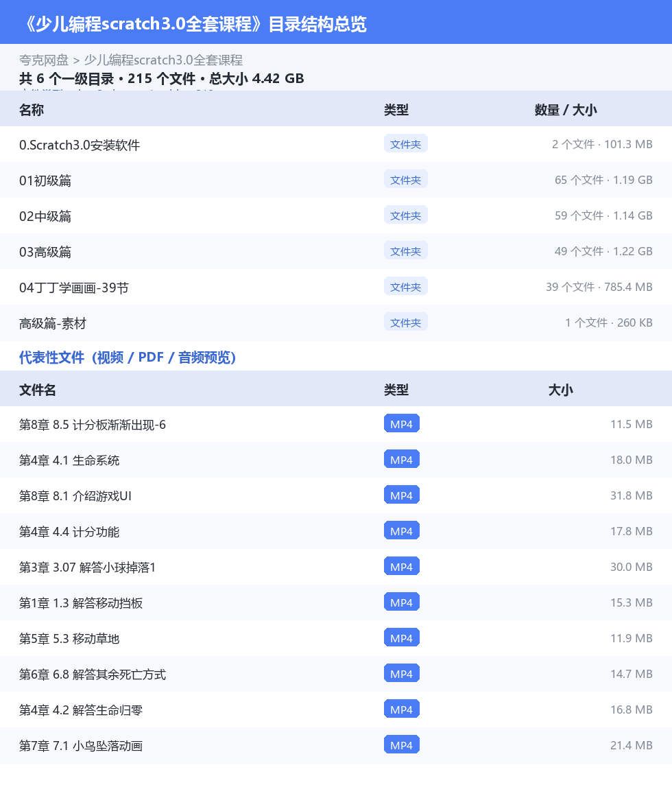Open file 第4章 4.4 计分功能
The height and width of the screenshot is (785, 672).
click(x=69, y=532)
